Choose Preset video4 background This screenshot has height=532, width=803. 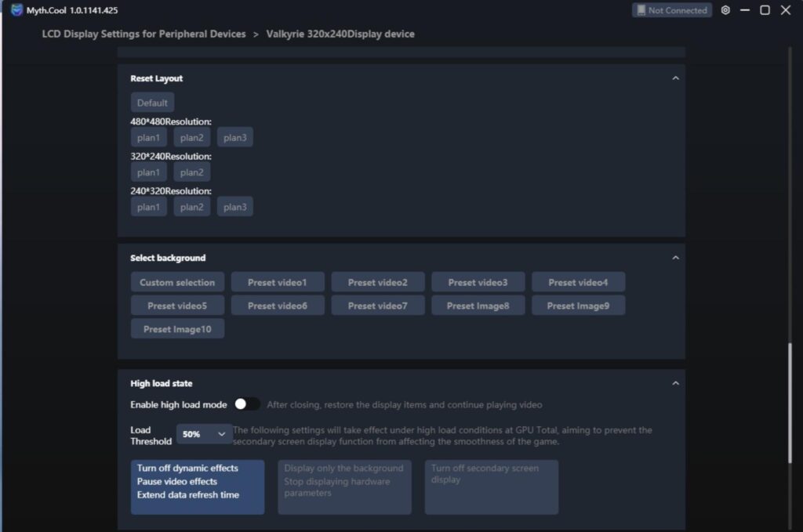pyautogui.click(x=578, y=282)
